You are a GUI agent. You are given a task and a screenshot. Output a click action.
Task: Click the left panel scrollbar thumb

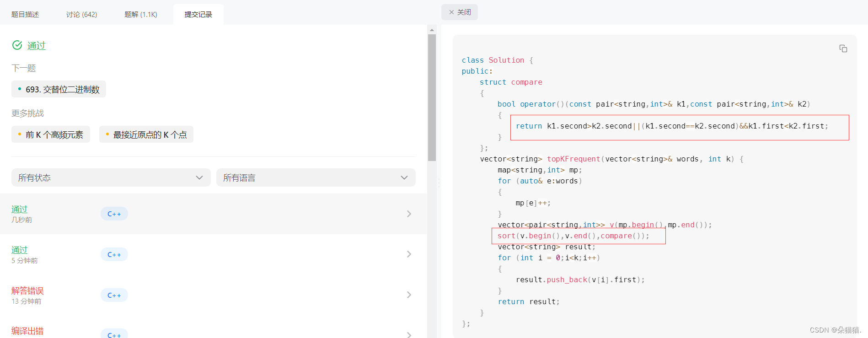[x=432, y=97]
